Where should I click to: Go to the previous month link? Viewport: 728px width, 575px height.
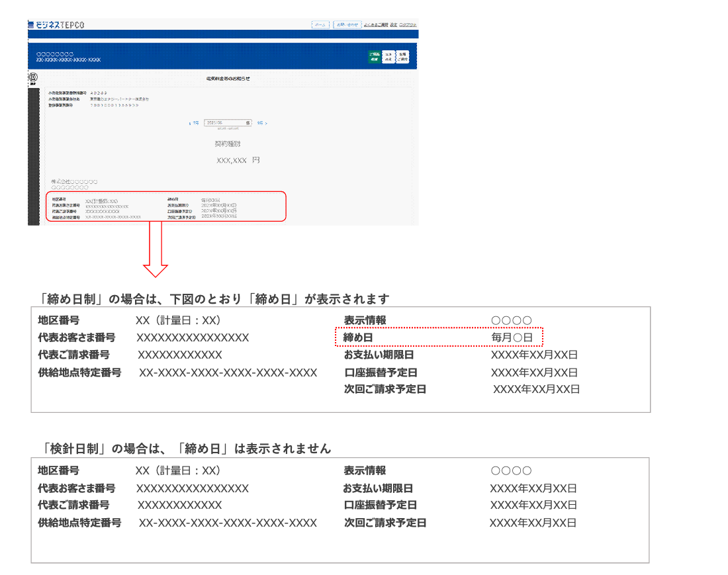[194, 123]
